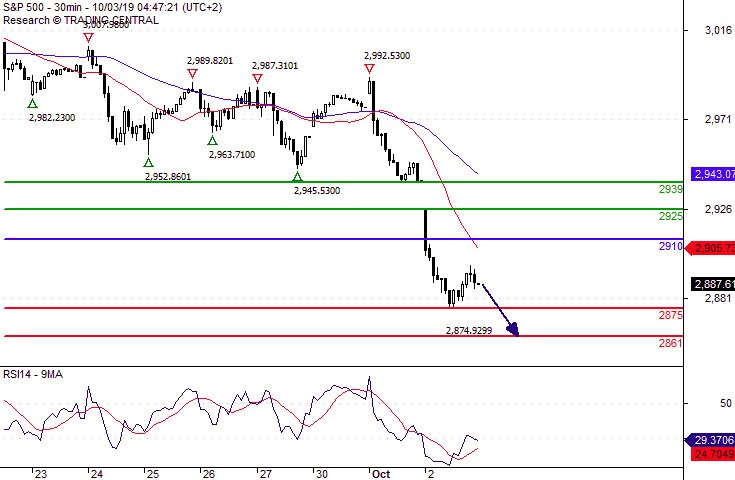
Task: Click green up-triangle marker above 2,952.8601
Action: [148, 163]
